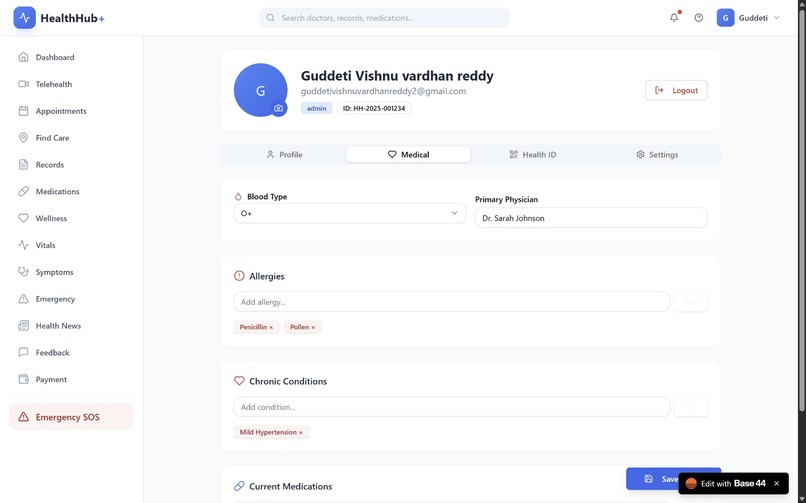Click the Emergency SOS button
Viewport: 806px width, 503px height.
coord(71,417)
